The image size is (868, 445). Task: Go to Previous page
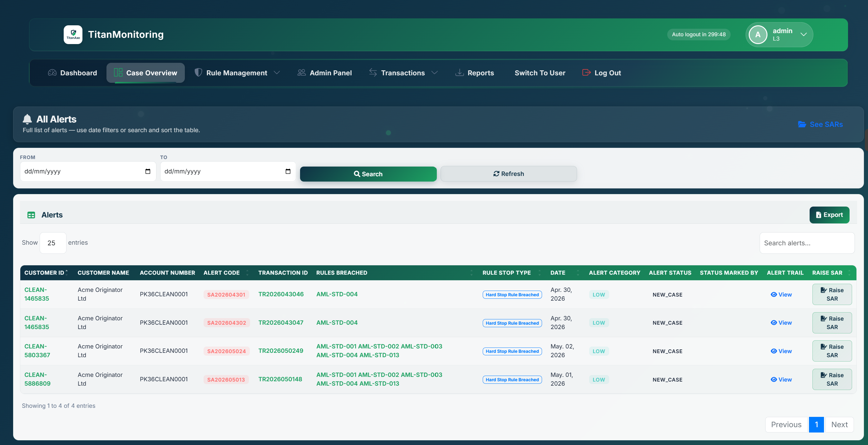[786, 424]
